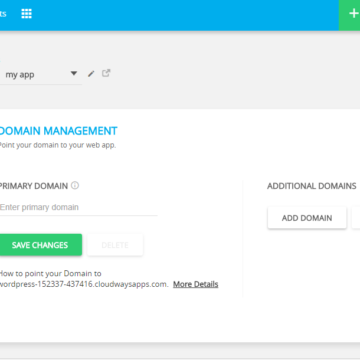Select the Domain Management heading text
The width and height of the screenshot is (360, 360).
[58, 131]
